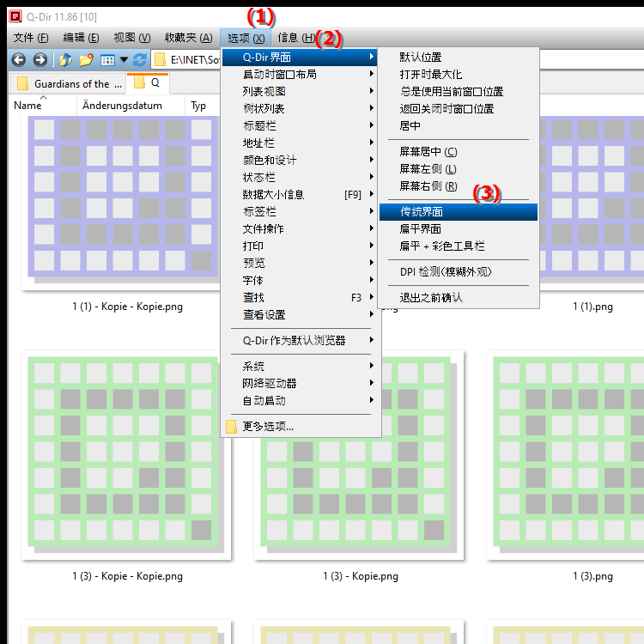Click the Forward navigation arrow

pos(39,60)
